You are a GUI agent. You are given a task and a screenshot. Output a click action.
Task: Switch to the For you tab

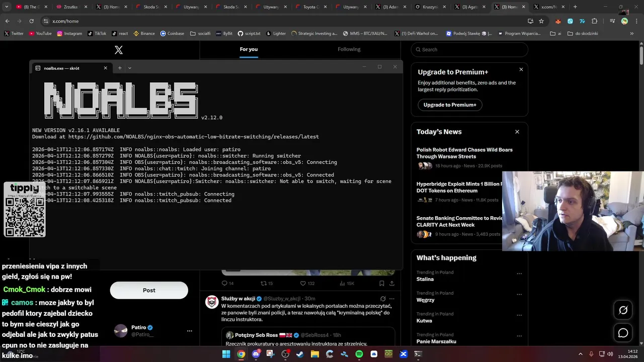click(249, 49)
